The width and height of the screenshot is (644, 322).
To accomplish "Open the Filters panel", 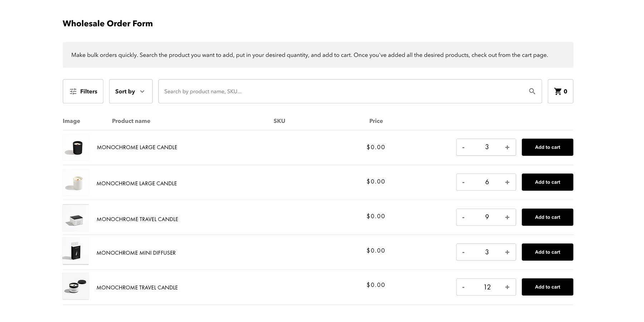I will [x=83, y=92].
